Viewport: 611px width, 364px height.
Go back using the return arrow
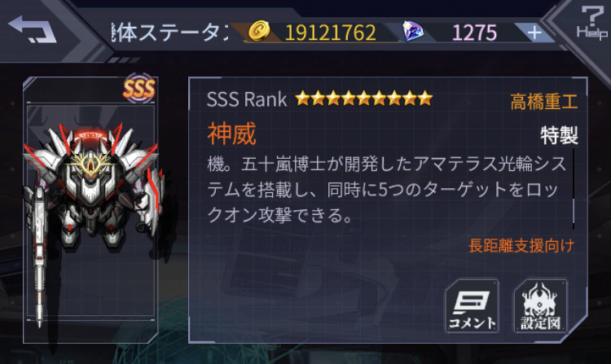[x=32, y=29]
